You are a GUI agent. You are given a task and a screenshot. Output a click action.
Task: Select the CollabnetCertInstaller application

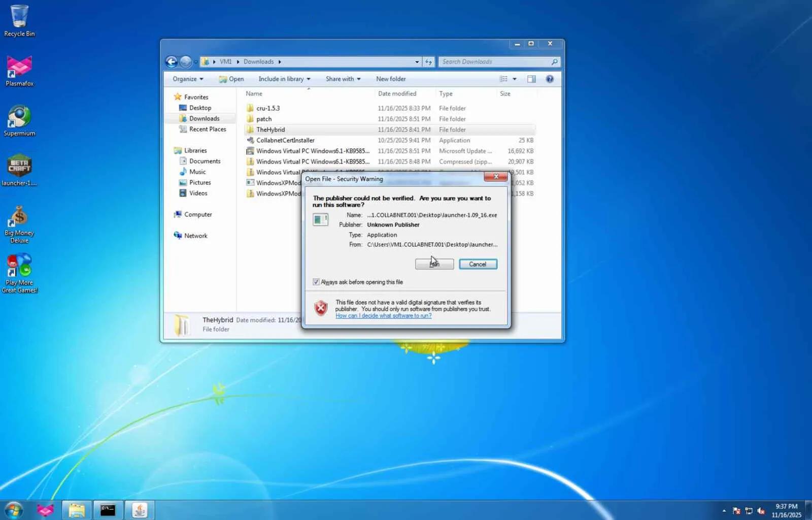389,140
